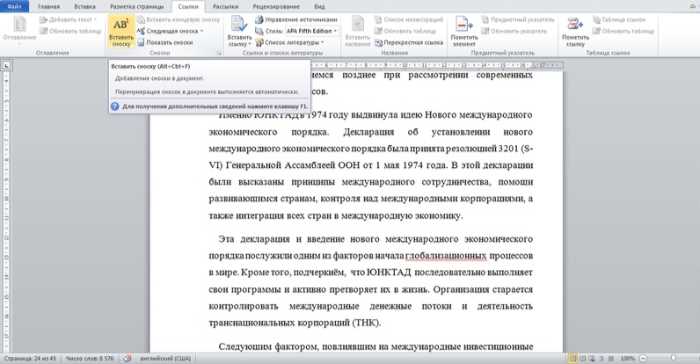Click the help icon in the footnote tooltip
The height and width of the screenshot is (364, 700).
pos(115,106)
